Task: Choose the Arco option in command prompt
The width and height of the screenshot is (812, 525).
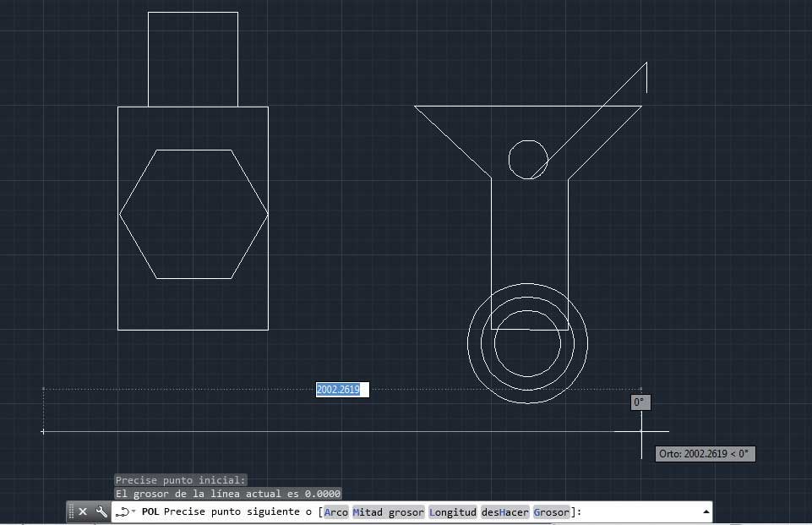Action: pyautogui.click(x=336, y=512)
